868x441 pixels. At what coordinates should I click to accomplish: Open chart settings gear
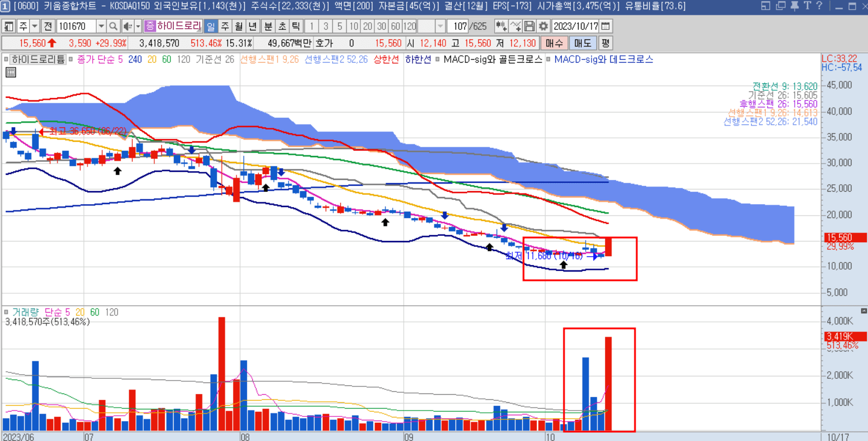(x=543, y=26)
